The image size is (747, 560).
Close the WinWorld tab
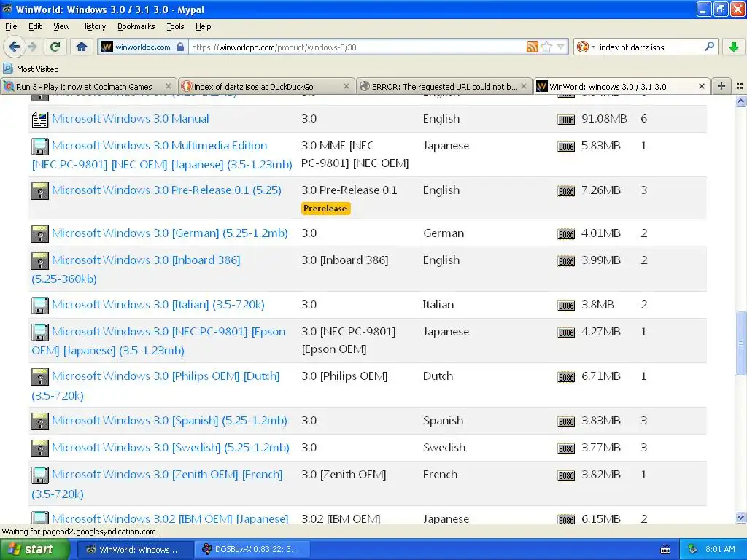pyautogui.click(x=701, y=87)
